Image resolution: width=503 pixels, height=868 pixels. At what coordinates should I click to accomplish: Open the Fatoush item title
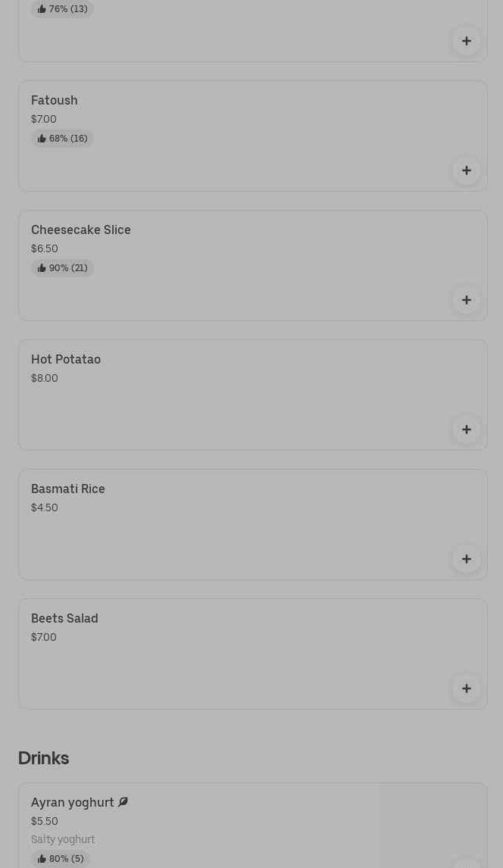point(54,100)
